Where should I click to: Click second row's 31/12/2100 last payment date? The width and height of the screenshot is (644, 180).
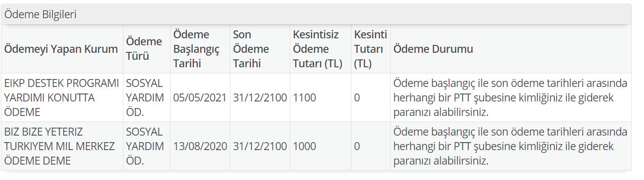tap(260, 146)
